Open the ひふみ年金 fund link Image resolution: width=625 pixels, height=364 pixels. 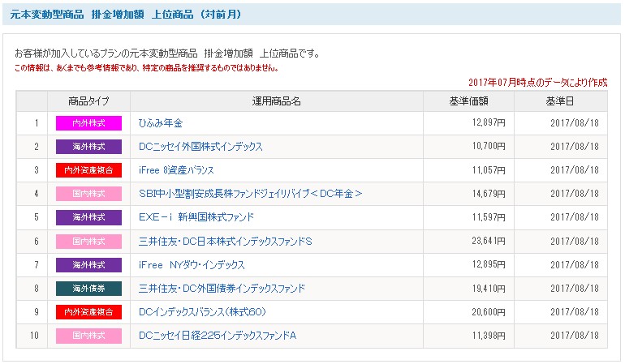click(x=160, y=123)
